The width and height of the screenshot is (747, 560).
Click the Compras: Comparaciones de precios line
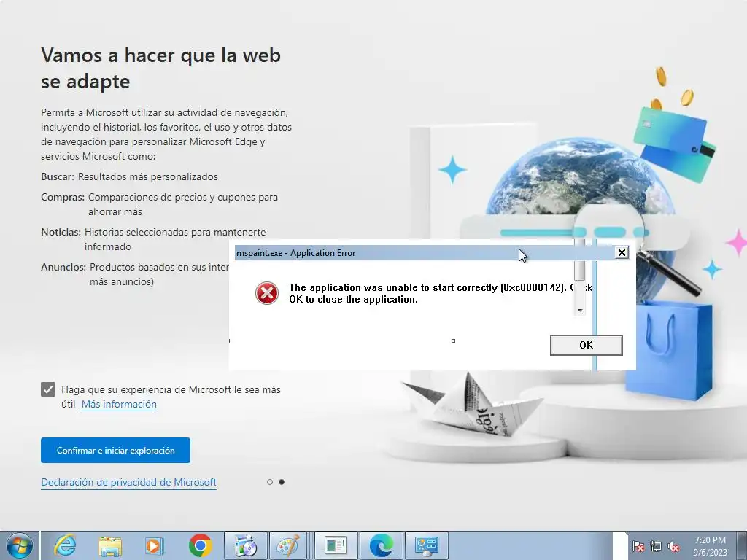160,204
